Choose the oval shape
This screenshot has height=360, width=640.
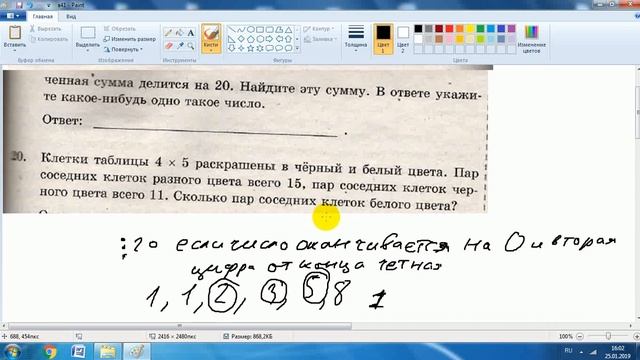pos(250,30)
